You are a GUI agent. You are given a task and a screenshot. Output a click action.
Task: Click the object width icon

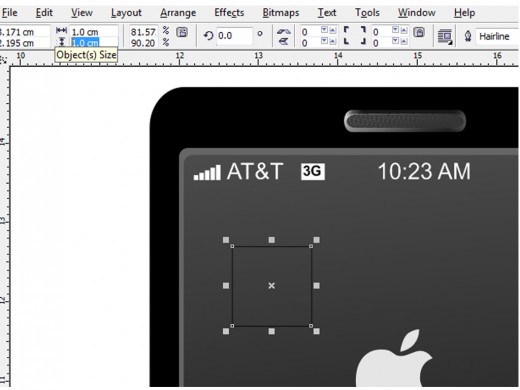(61, 31)
